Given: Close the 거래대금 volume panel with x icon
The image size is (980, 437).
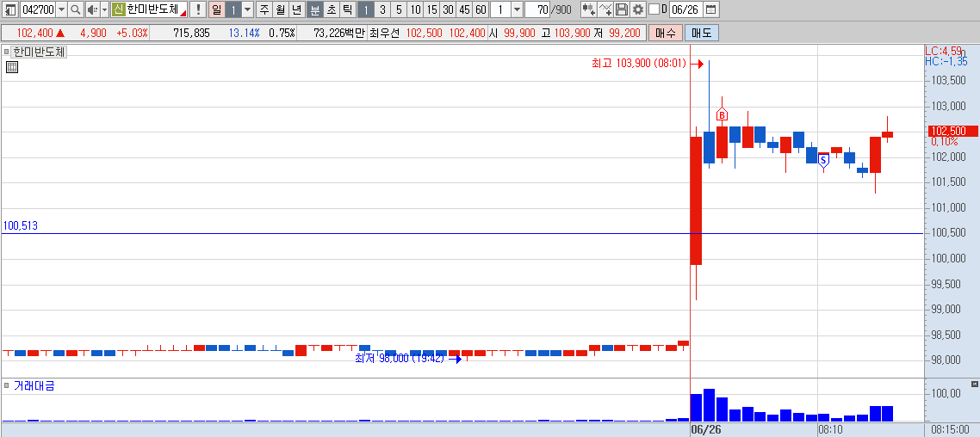Looking at the screenshot, I should (x=974, y=384).
